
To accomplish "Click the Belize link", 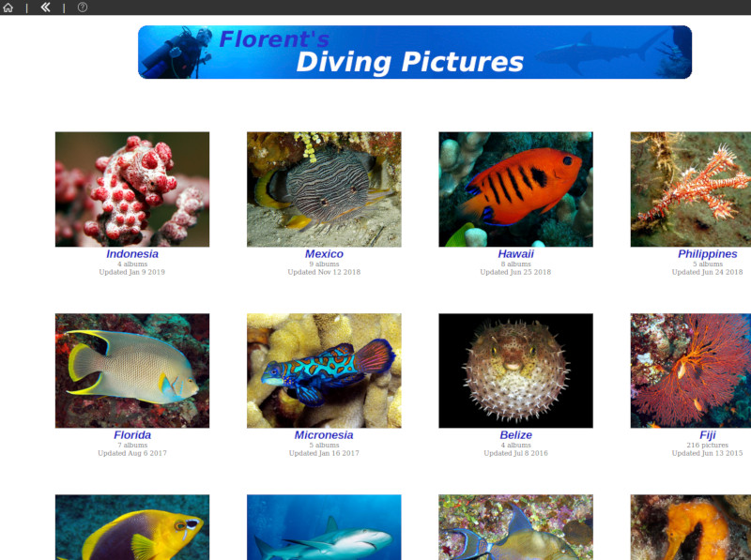I will coord(515,435).
